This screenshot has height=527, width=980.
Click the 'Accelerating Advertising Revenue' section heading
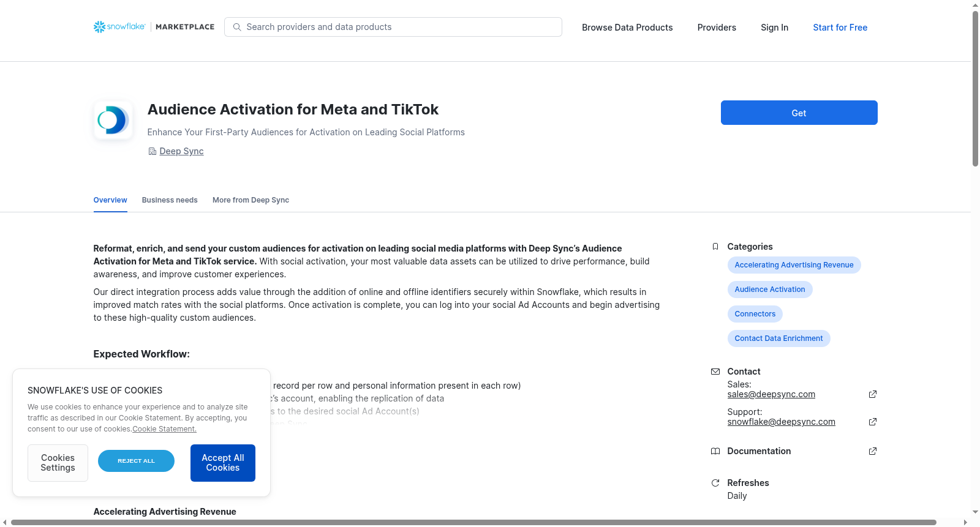pos(165,512)
